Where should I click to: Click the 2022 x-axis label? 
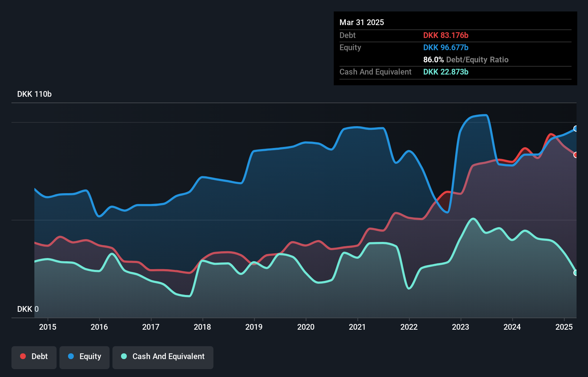click(409, 327)
